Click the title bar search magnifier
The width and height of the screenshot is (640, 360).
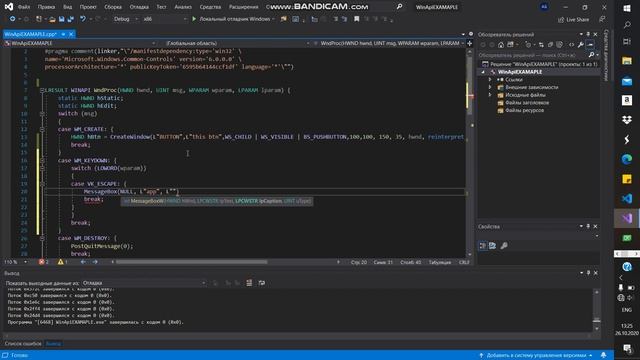(x=399, y=7)
